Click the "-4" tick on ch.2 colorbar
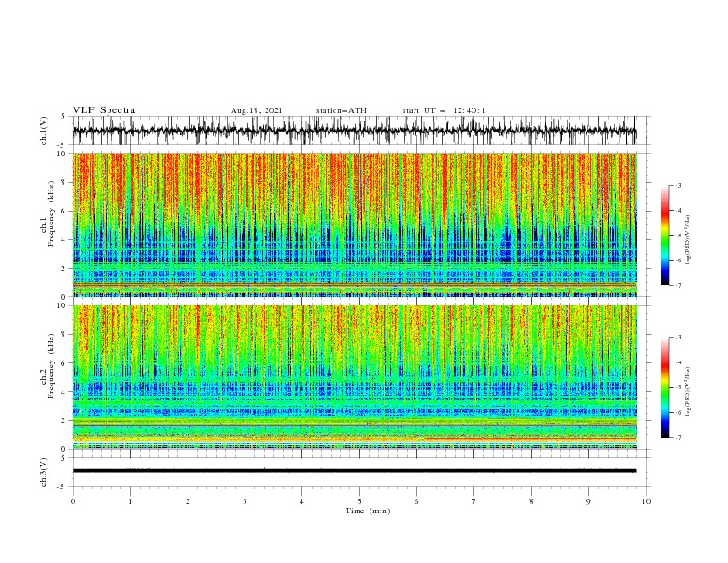728x563 pixels. pyautogui.click(x=678, y=362)
